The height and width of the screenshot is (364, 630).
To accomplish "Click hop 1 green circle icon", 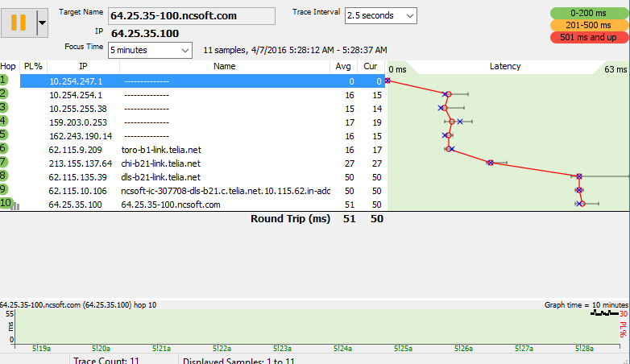I will pyautogui.click(x=3, y=80).
